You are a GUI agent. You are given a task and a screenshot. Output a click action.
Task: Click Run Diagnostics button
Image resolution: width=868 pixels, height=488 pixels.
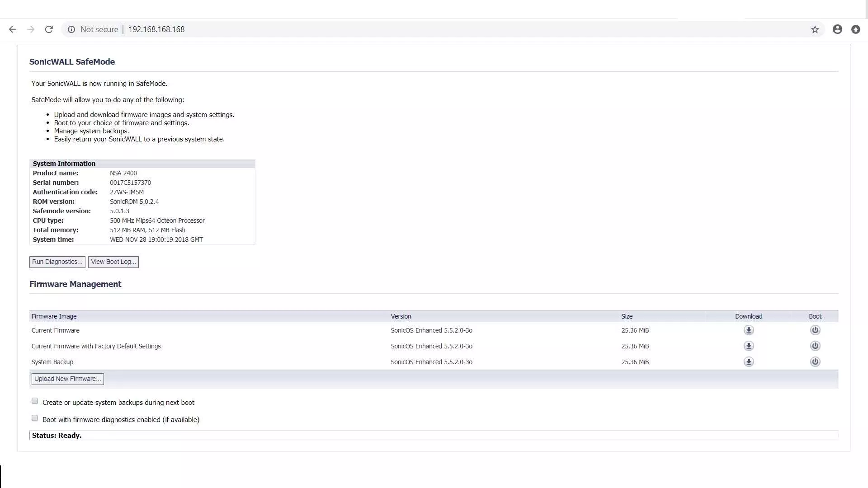(57, 262)
